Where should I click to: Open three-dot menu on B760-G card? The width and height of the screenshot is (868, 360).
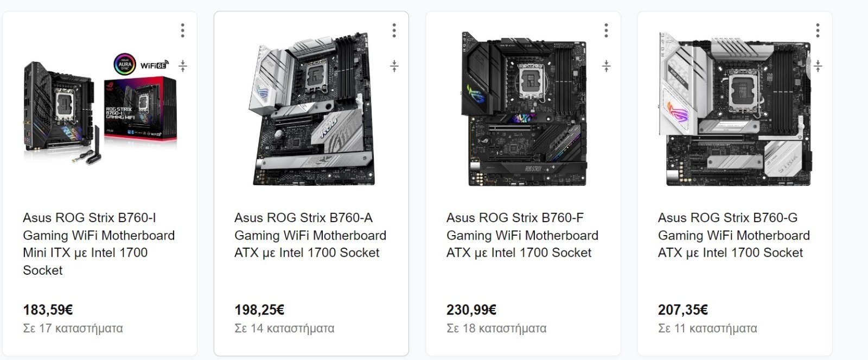[x=818, y=30]
